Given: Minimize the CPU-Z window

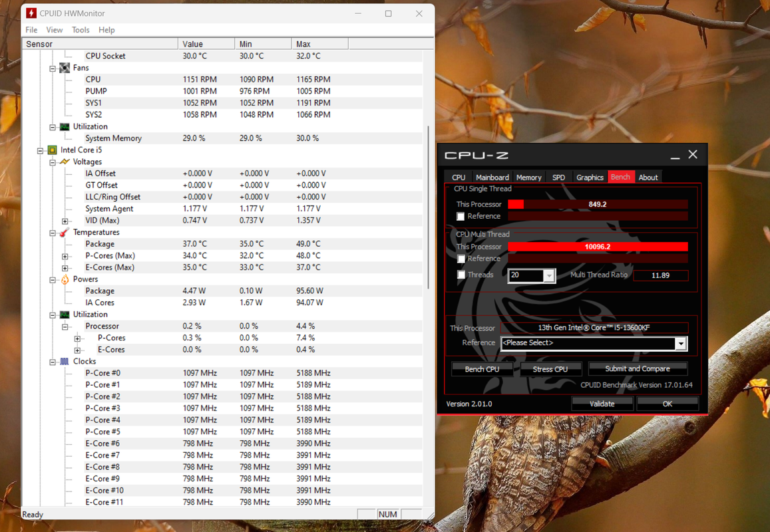Looking at the screenshot, I should (675, 155).
